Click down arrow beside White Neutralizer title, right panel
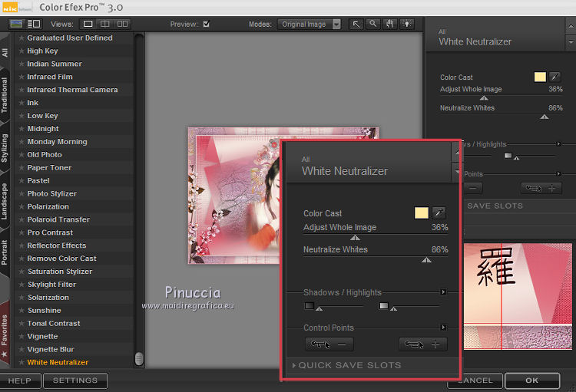Image resolution: width=576 pixels, height=392 pixels. [571, 43]
